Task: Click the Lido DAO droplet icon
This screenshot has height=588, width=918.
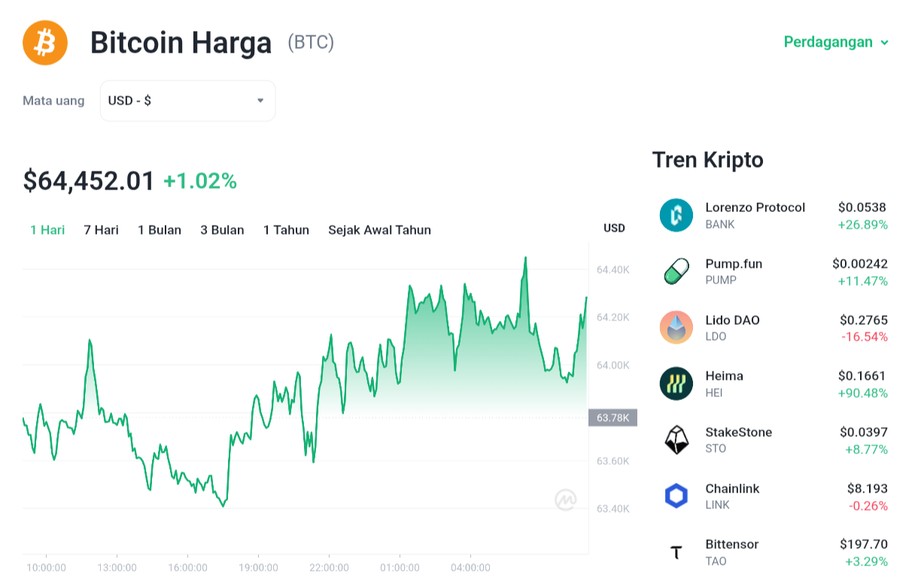Action: (676, 327)
